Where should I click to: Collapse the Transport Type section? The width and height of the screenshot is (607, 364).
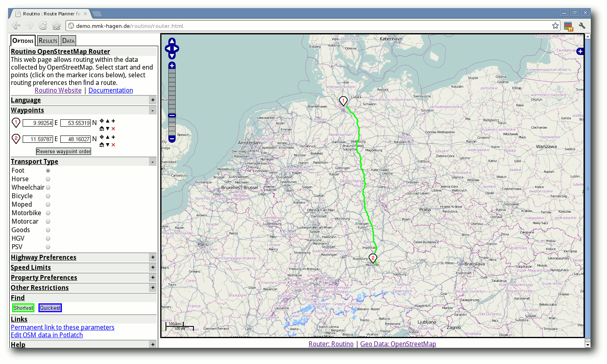(153, 161)
